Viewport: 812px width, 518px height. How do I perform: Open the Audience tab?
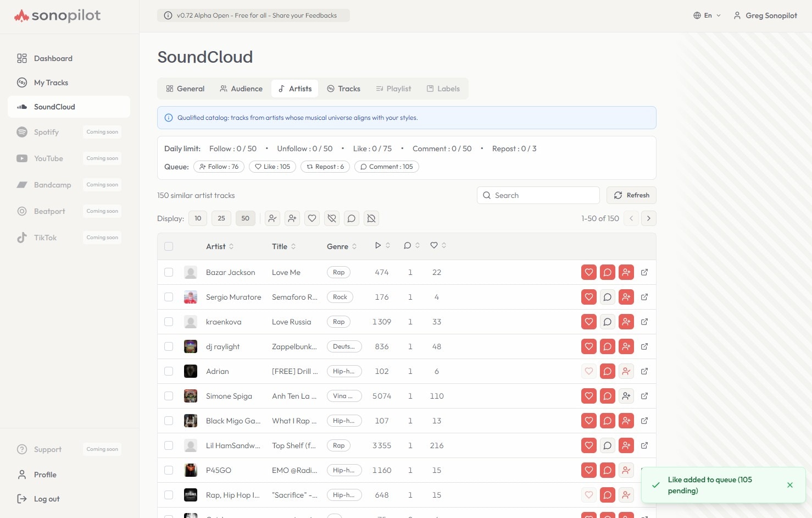click(x=241, y=89)
